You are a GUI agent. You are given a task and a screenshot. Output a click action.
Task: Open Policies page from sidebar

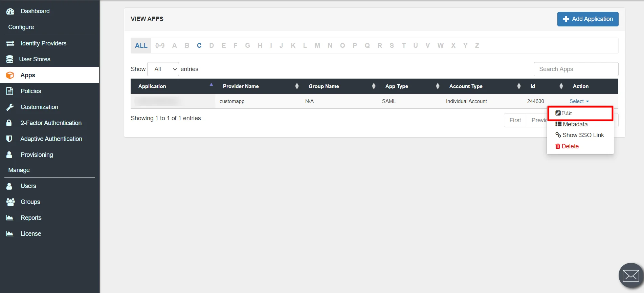click(31, 91)
